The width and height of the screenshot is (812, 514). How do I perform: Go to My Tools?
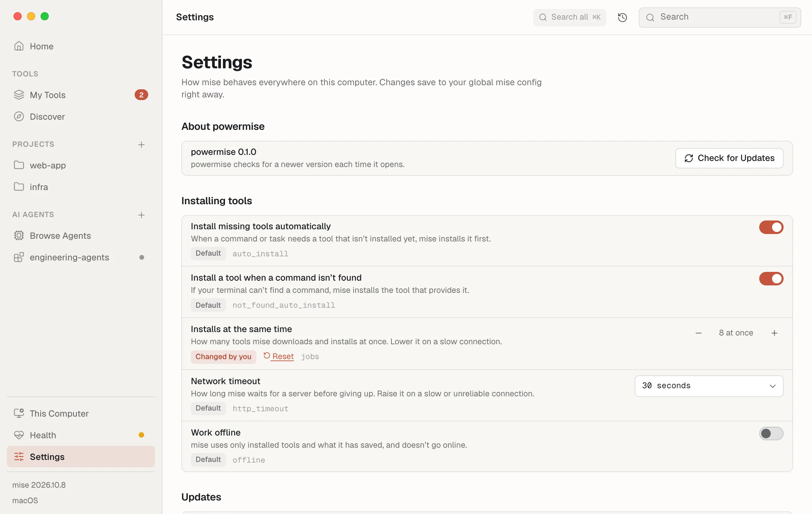click(x=81, y=95)
